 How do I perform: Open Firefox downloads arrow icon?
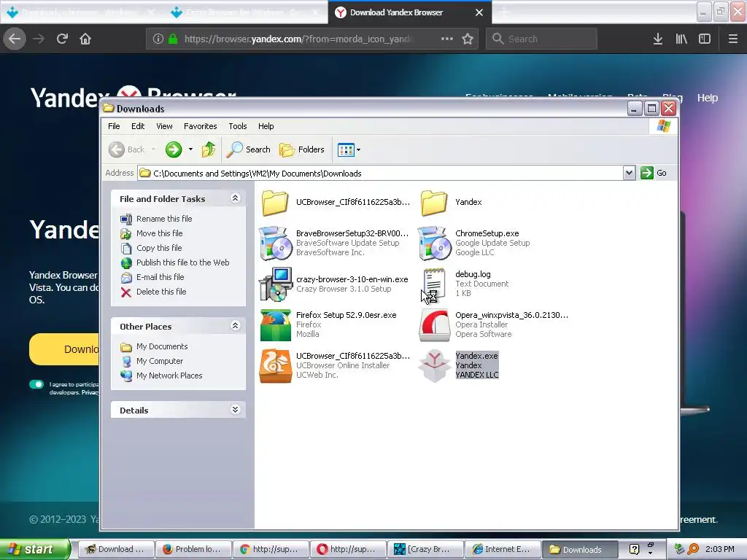[658, 39]
